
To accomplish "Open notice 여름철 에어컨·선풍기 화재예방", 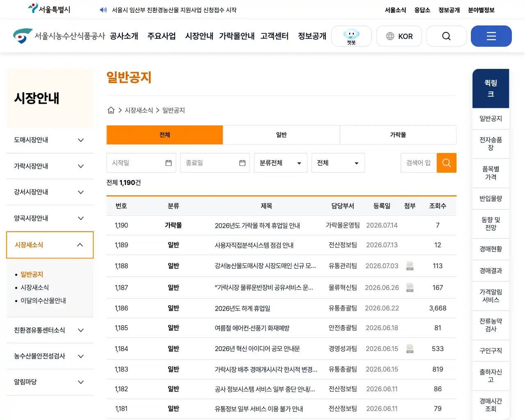I will 252,328.
